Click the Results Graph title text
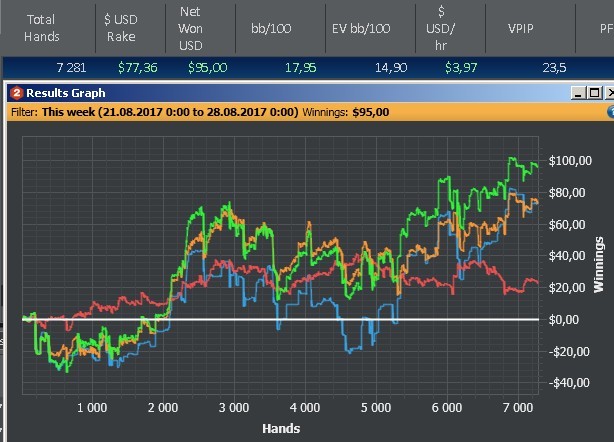Screen dimensions: 614x442 point(66,93)
